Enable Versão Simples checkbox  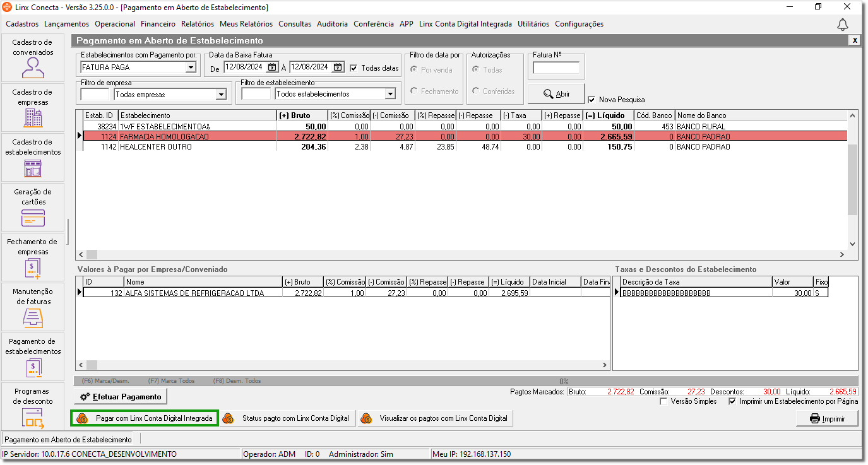663,401
